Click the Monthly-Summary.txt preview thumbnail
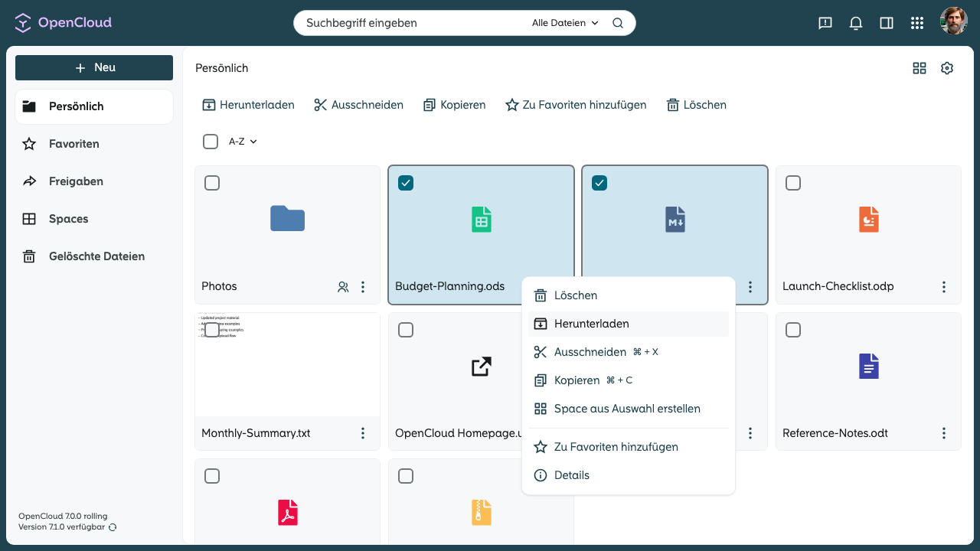Screen dimensions: 980x551 [287, 364]
